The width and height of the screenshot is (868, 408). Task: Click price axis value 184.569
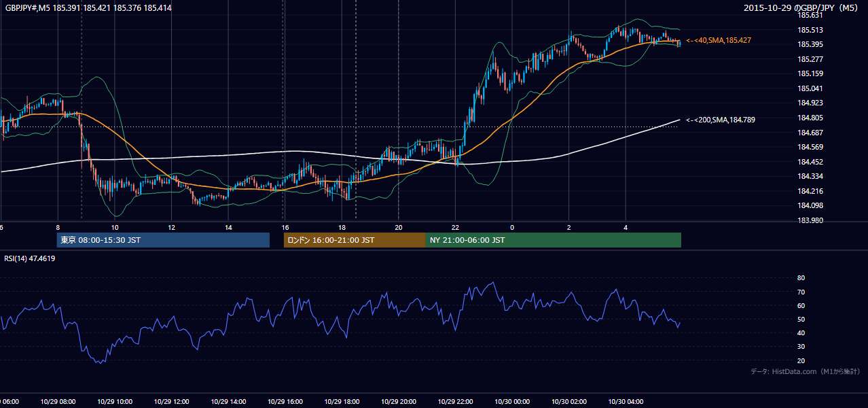point(810,147)
